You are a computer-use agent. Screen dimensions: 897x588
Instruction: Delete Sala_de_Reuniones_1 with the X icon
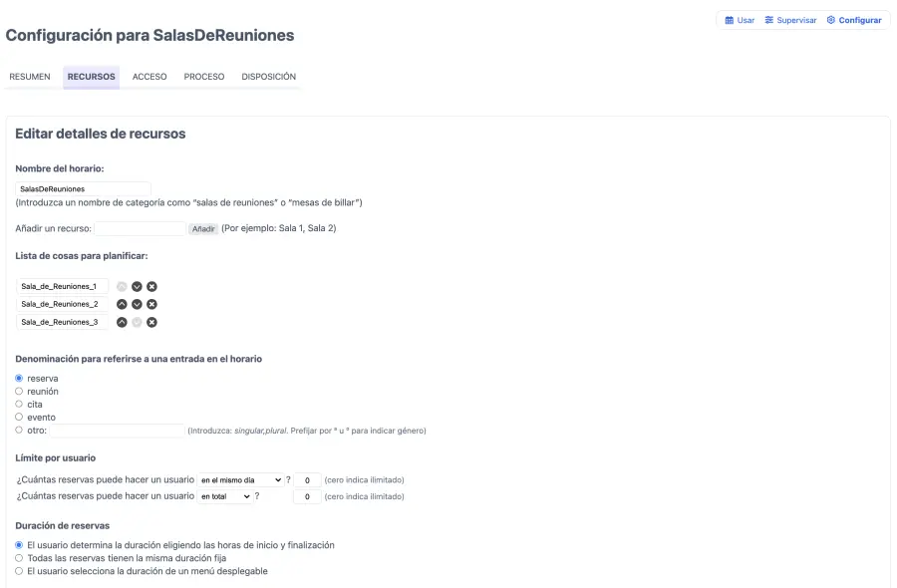click(x=150, y=286)
